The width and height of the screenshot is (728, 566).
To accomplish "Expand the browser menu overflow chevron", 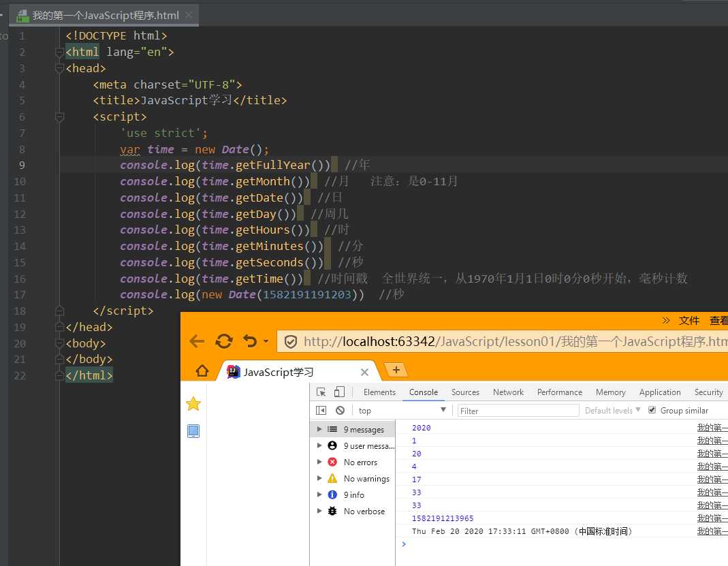I will 666,320.
